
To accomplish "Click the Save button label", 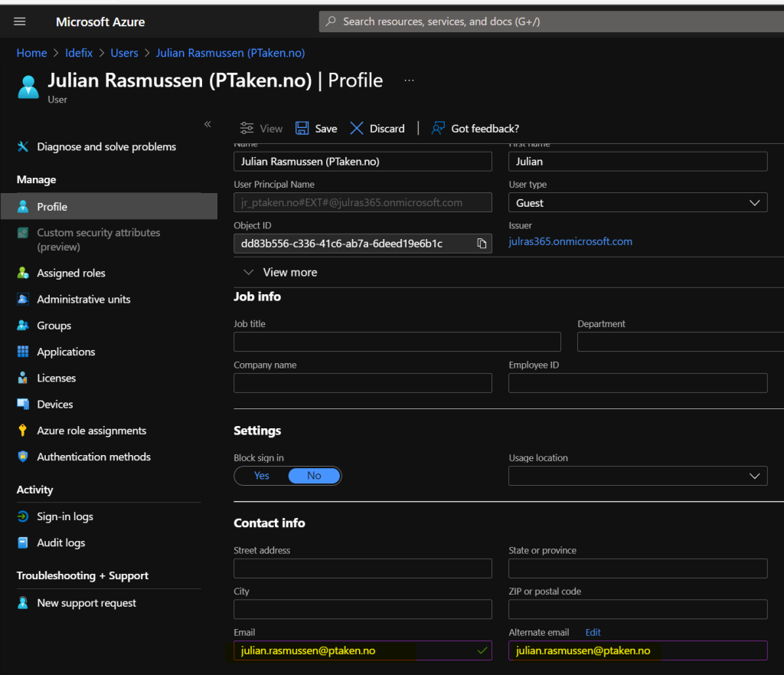I will [326, 129].
